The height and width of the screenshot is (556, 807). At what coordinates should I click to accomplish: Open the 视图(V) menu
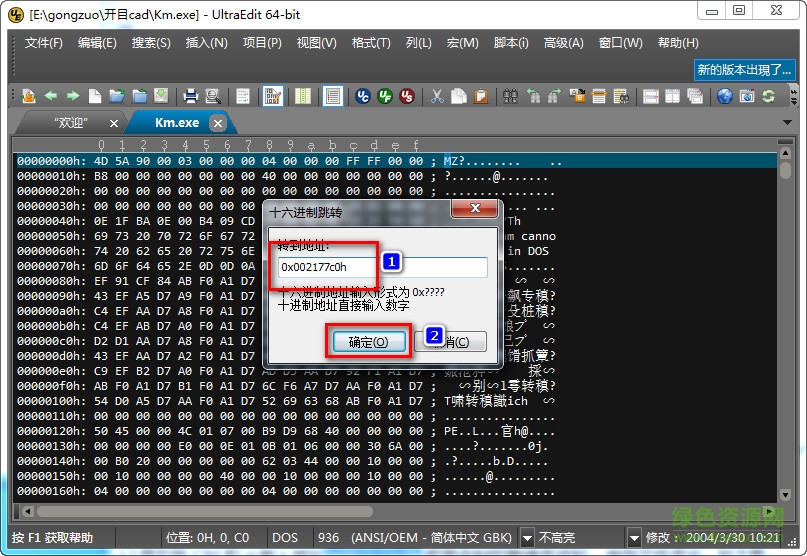[317, 43]
